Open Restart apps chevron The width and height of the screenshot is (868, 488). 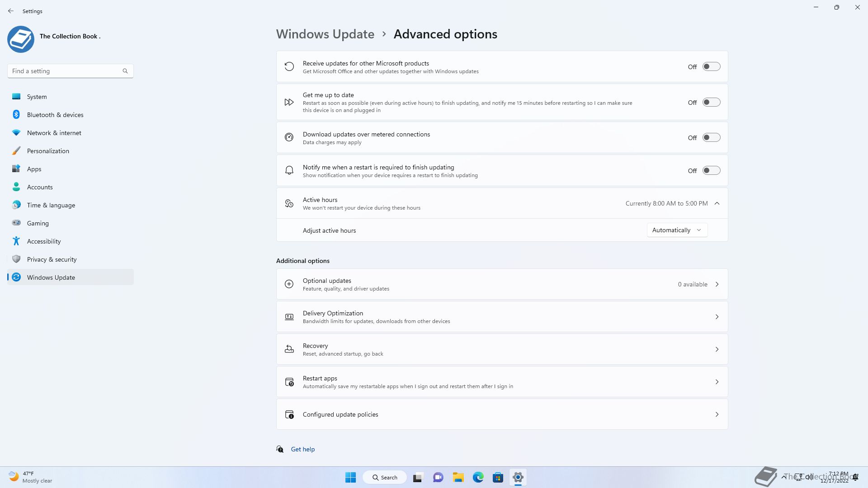coord(717,382)
